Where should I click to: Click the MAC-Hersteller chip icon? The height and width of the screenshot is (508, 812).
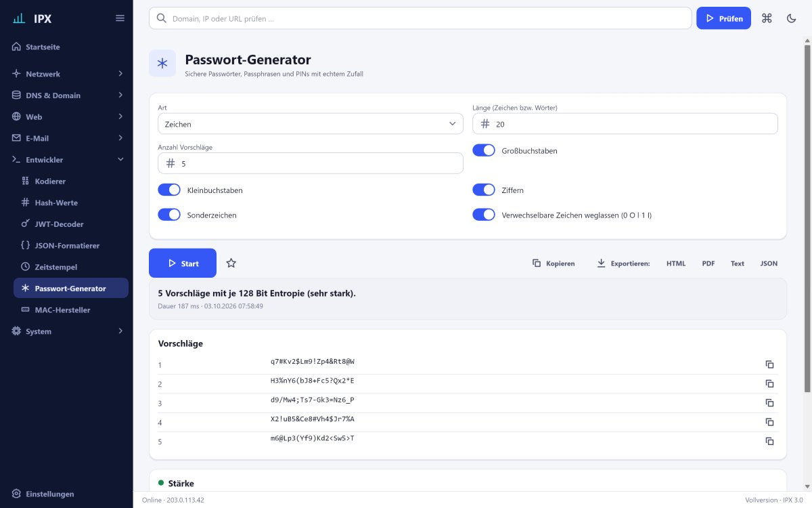click(26, 310)
